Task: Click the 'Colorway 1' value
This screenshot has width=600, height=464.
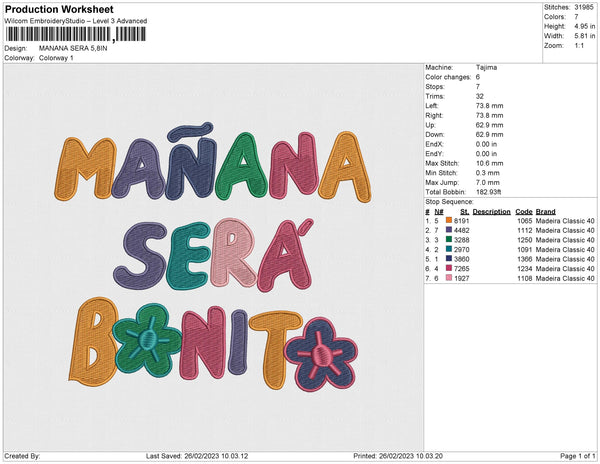Action: click(56, 58)
